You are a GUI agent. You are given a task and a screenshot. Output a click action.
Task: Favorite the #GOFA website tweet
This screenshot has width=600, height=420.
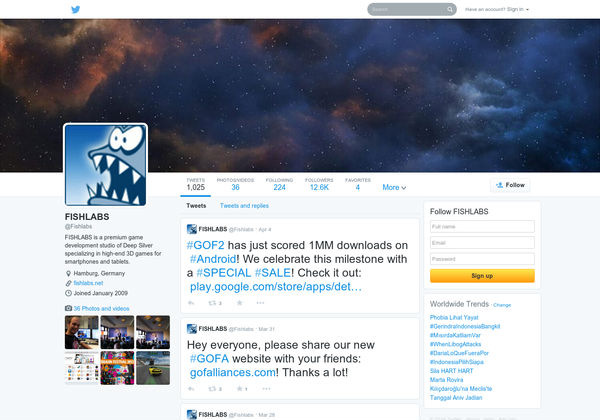238,388
